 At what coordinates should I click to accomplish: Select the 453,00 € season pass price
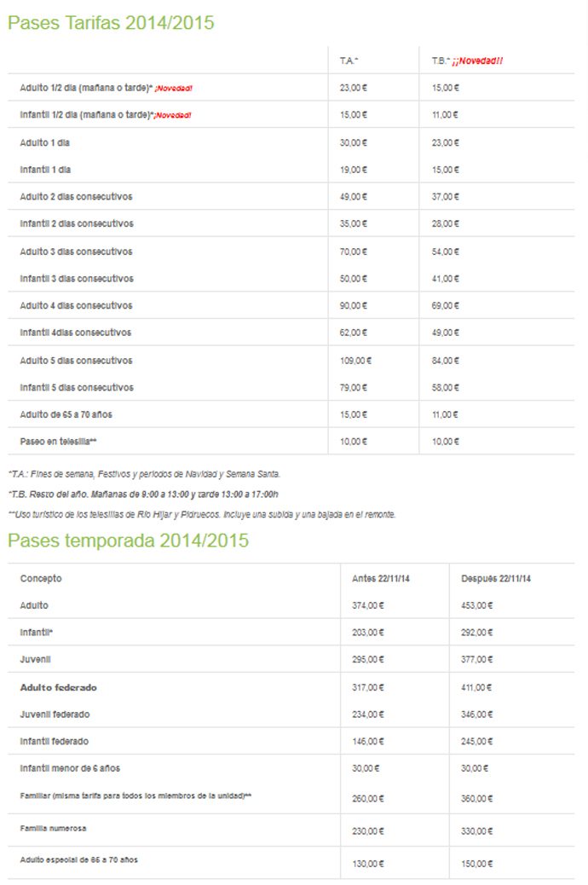click(x=476, y=605)
